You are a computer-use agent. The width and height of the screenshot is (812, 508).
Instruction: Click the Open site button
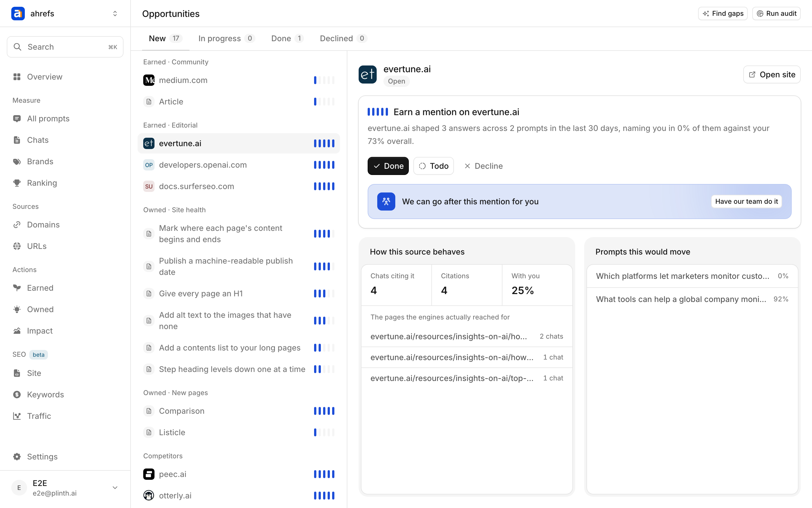point(772,75)
